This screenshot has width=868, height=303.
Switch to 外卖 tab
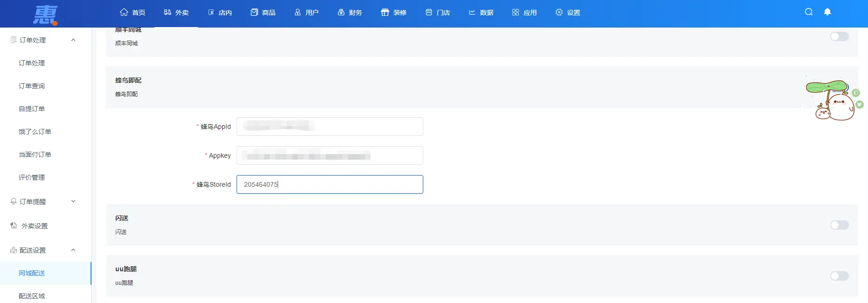(176, 13)
